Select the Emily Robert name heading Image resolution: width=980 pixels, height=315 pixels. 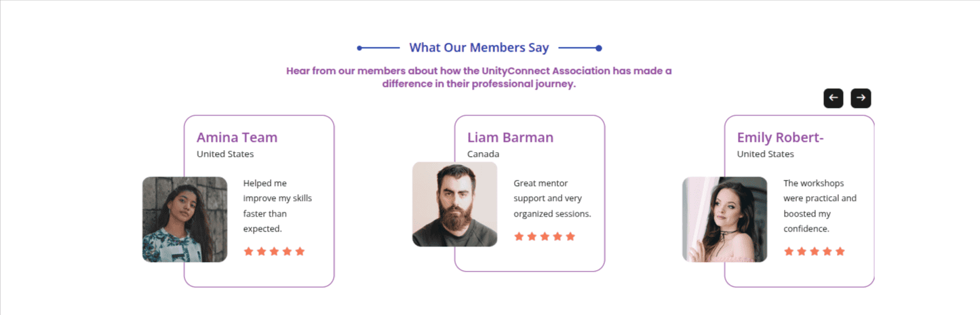tap(780, 137)
